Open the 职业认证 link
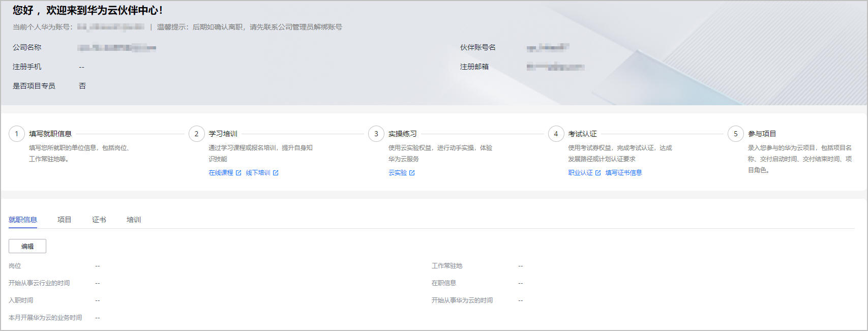 (x=580, y=173)
